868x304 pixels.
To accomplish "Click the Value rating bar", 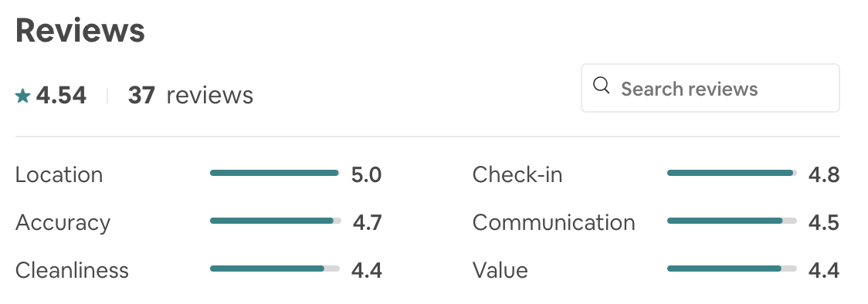I will (732, 269).
